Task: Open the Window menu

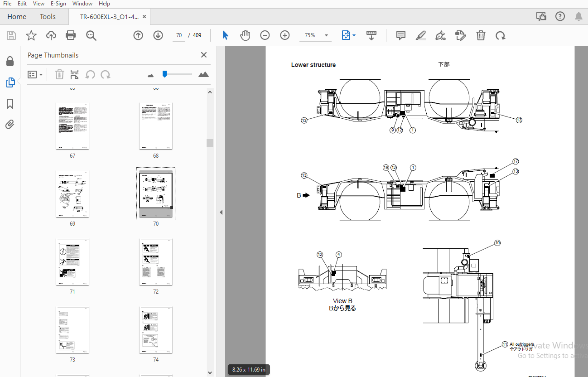Action: pyautogui.click(x=82, y=4)
